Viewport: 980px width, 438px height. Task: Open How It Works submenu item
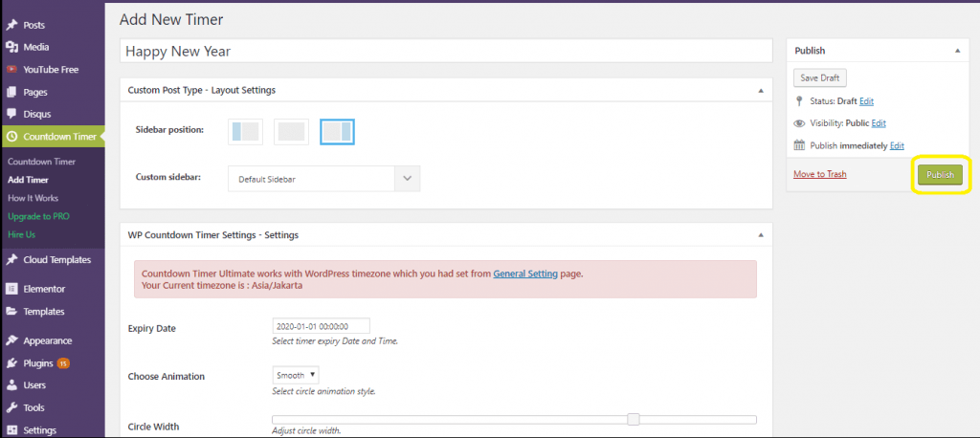click(33, 198)
